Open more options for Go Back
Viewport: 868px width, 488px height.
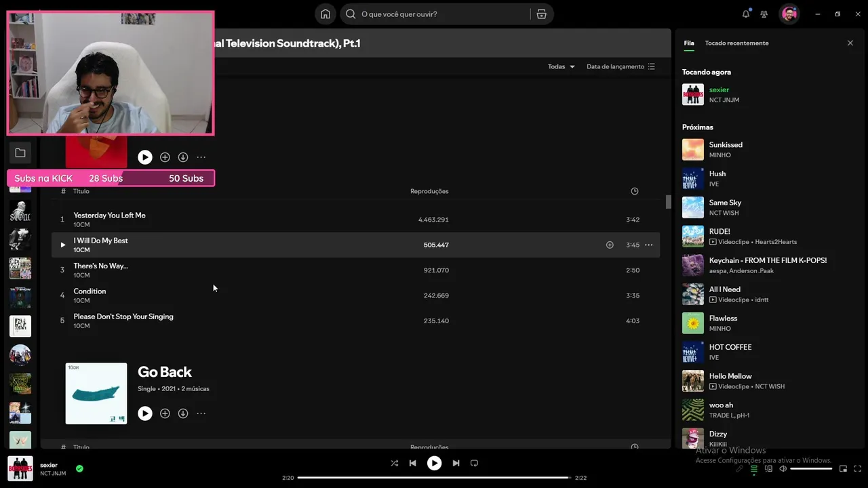click(201, 413)
